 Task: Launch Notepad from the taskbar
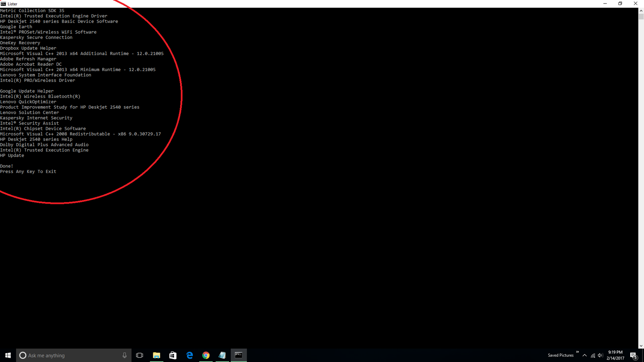tap(222, 355)
